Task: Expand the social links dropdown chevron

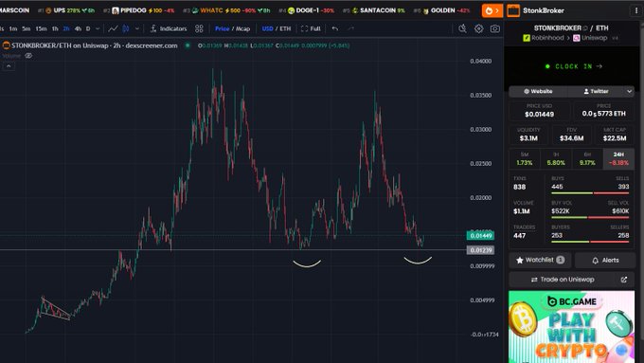Action: (x=629, y=91)
